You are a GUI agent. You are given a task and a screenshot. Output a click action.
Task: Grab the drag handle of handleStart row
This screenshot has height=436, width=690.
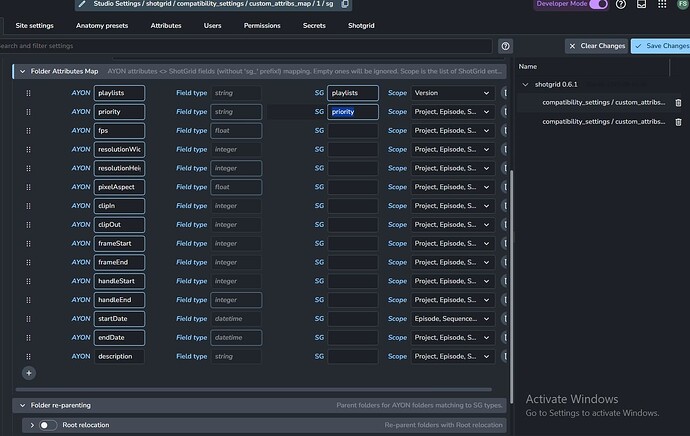tap(28, 281)
